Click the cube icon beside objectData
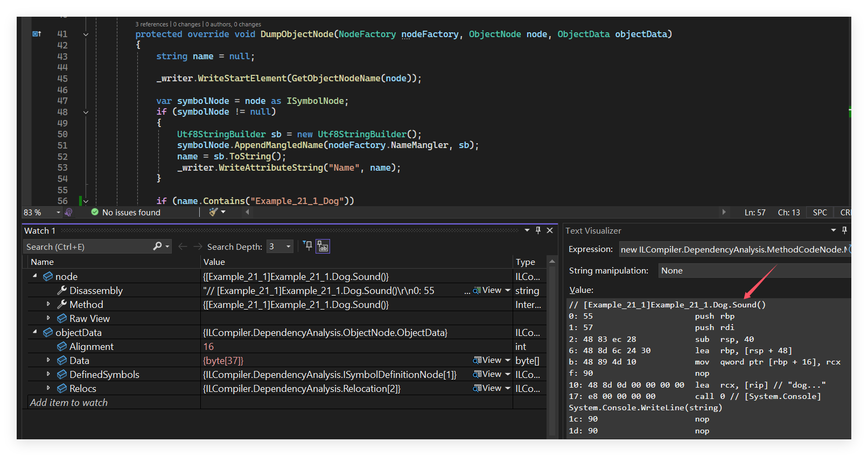The image size is (868, 456). [48, 332]
